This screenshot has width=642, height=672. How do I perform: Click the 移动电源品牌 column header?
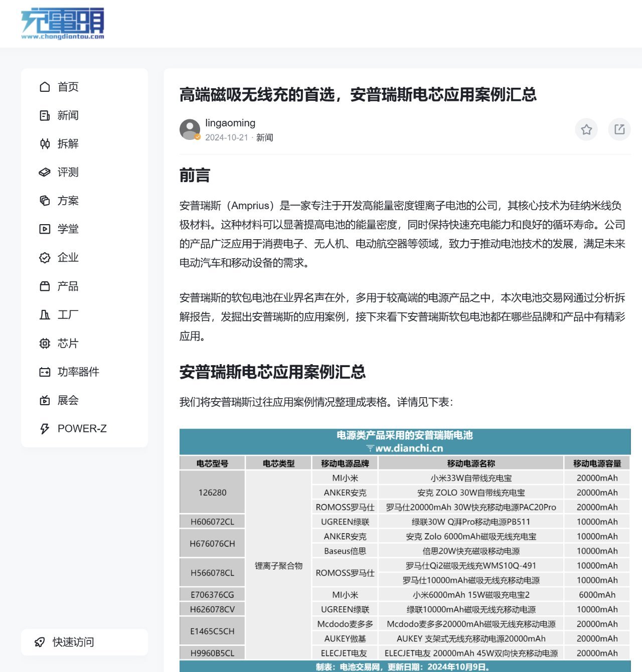click(345, 463)
